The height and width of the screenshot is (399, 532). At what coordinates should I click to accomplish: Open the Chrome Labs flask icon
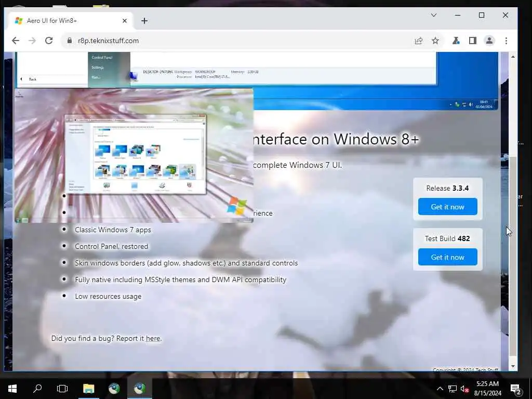point(456,41)
